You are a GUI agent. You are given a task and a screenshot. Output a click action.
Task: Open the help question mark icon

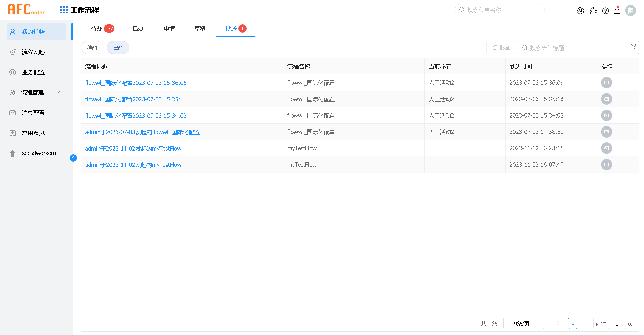pyautogui.click(x=606, y=11)
